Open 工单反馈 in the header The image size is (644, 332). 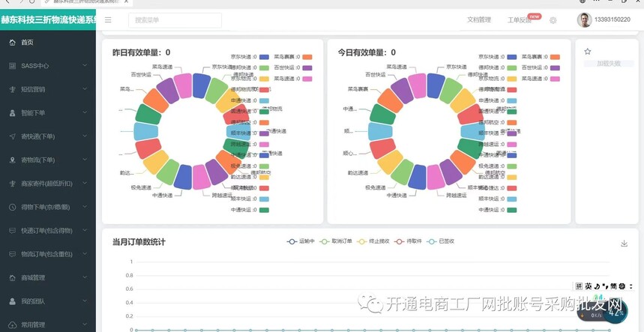click(x=519, y=20)
